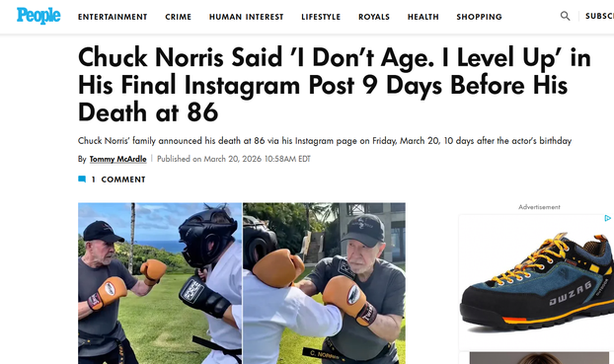614x364 pixels.
Task: Click the Subscribe link in header
Action: [599, 16]
